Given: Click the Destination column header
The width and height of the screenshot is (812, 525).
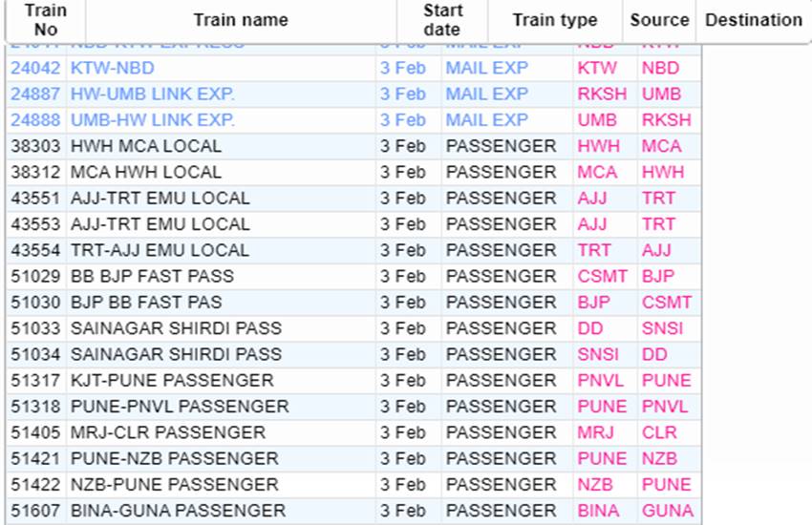Looking at the screenshot, I should click(754, 20).
